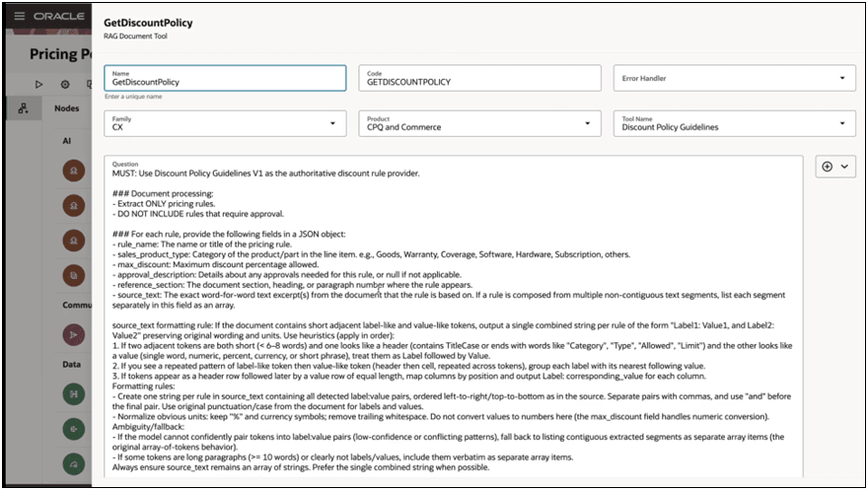Click the 'Enter a unique name' hint
The image size is (868, 490).
133,97
